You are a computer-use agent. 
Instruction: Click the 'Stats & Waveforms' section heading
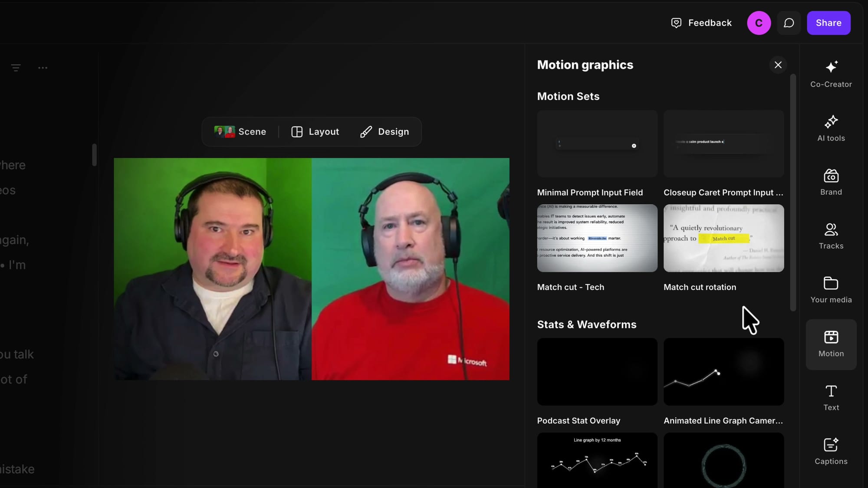tap(586, 324)
